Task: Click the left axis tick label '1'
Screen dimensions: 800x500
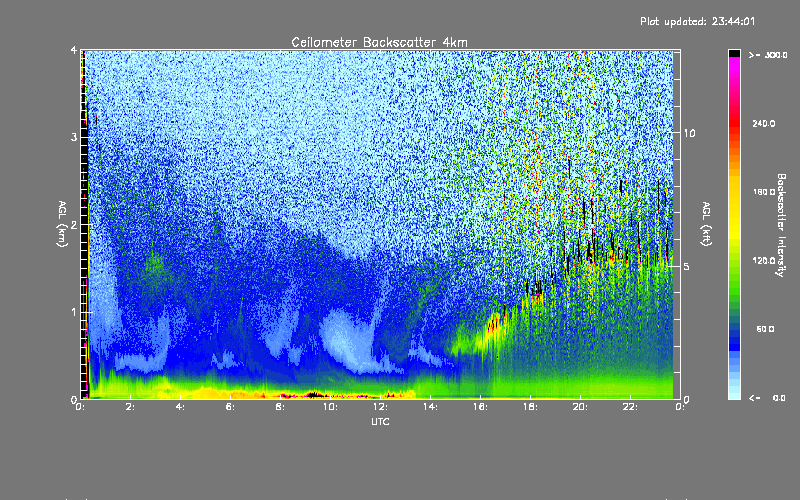Action: 74,312
